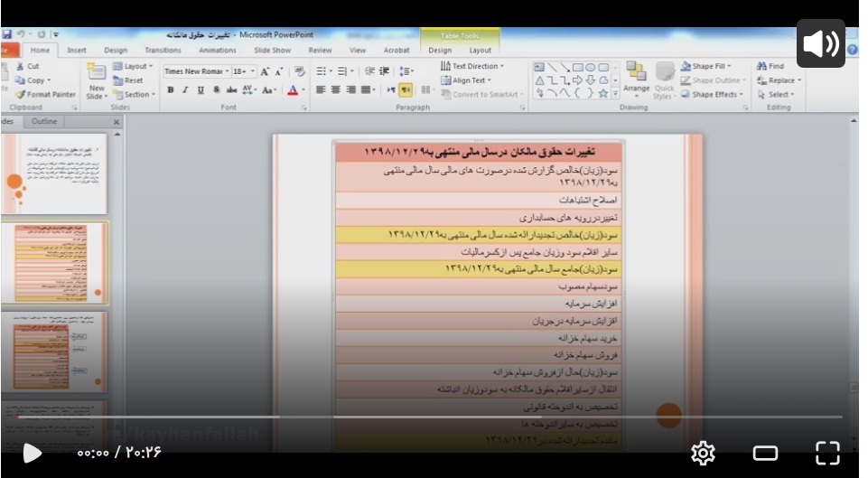The image size is (868, 478).
Task: Reset the slide layout
Action: coord(128,80)
